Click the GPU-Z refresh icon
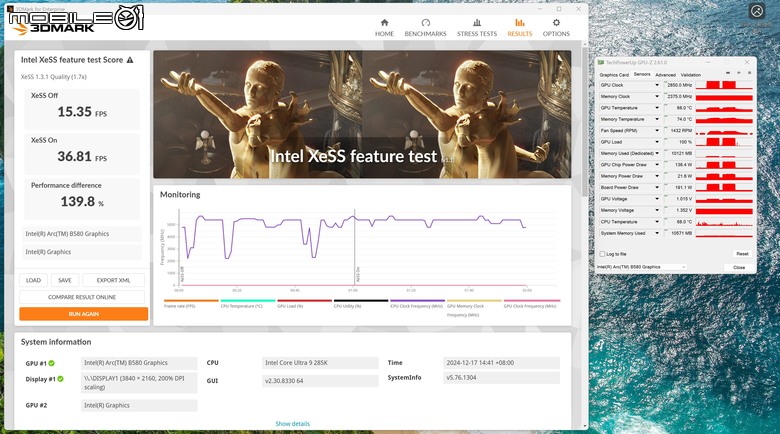This screenshot has height=434, width=780. point(739,73)
